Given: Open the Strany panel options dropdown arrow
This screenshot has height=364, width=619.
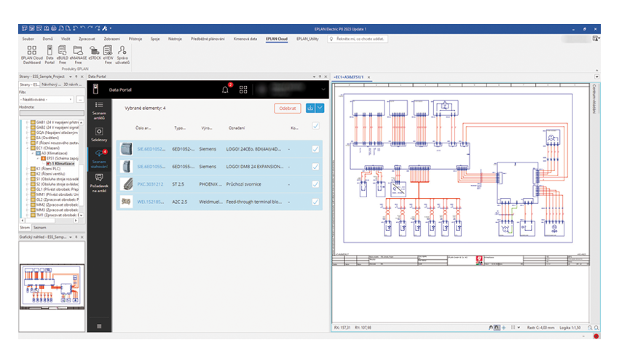Looking at the screenshot, I should (70, 76).
